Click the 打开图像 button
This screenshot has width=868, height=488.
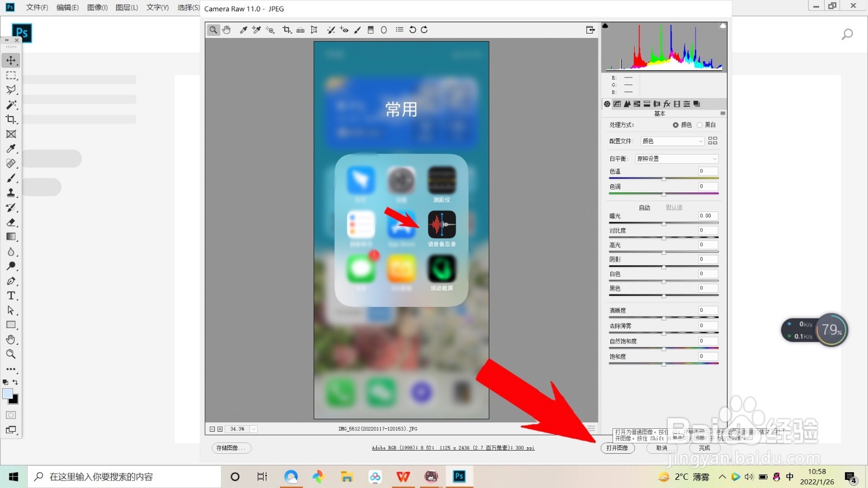coord(617,448)
